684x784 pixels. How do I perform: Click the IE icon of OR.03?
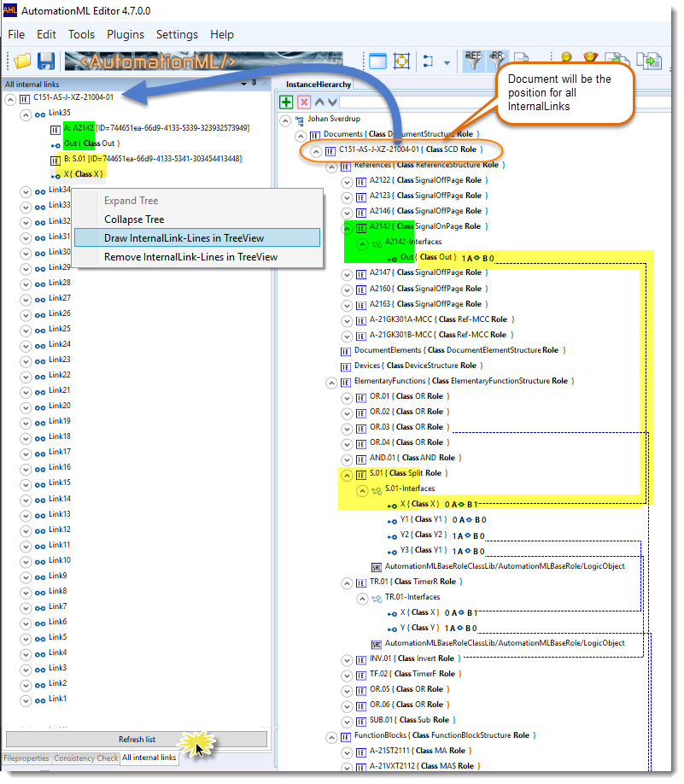361,429
